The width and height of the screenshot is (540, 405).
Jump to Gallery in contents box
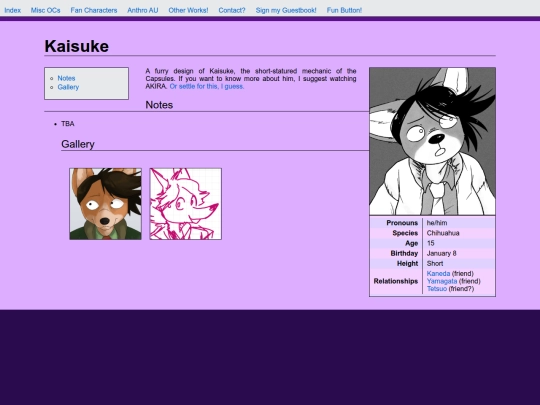(68, 87)
